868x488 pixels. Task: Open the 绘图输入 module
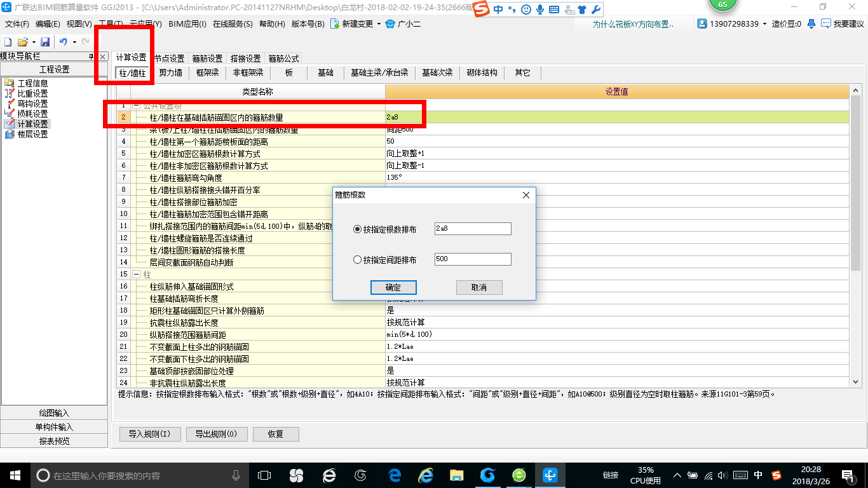(54, 413)
